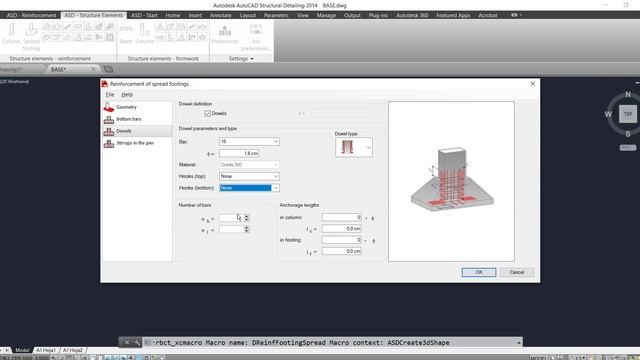Switch to View ribbon tab

302,15
